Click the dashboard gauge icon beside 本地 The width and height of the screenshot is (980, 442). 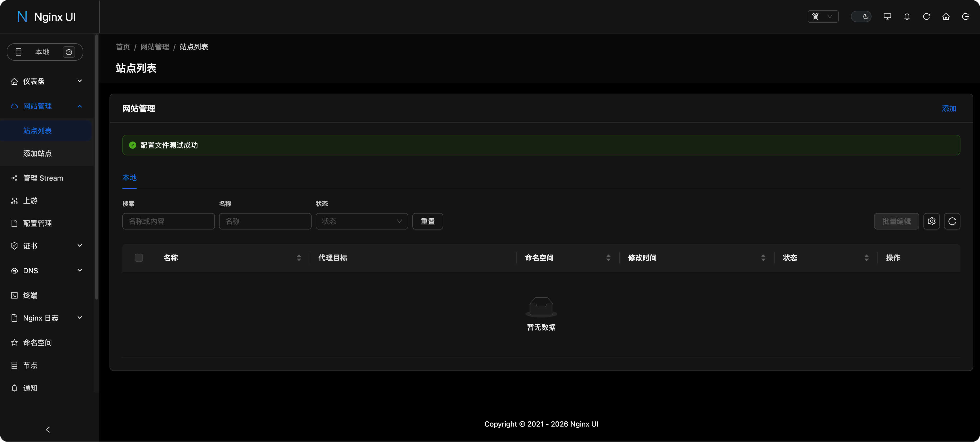[69, 52]
